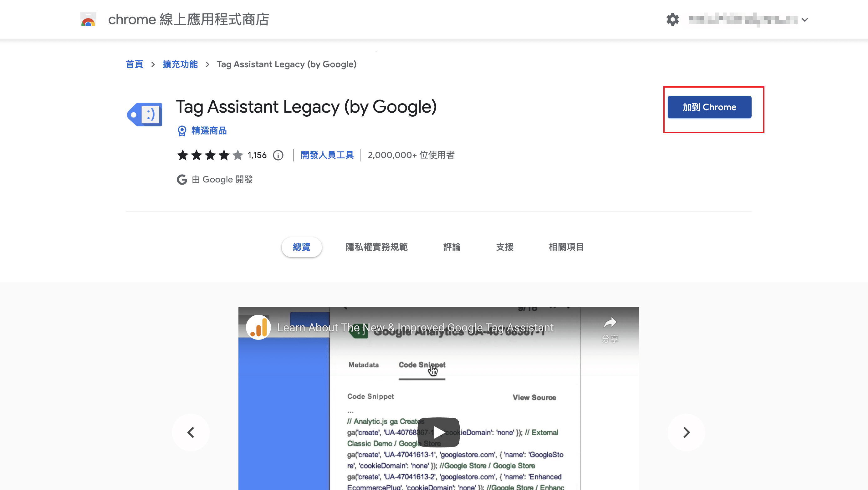Switch to the 評論 tab
Screen dimensions: 868x490
(x=452, y=247)
